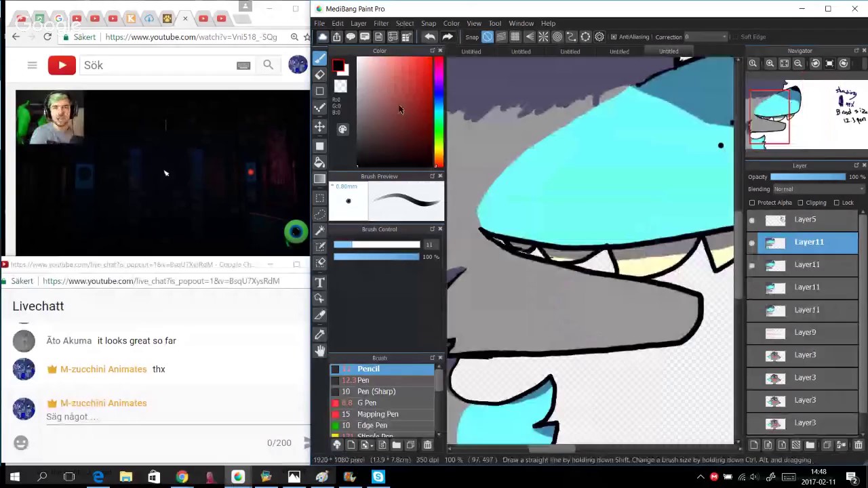Select the Edge Pen brush
868x488 pixels.
pyautogui.click(x=382, y=426)
